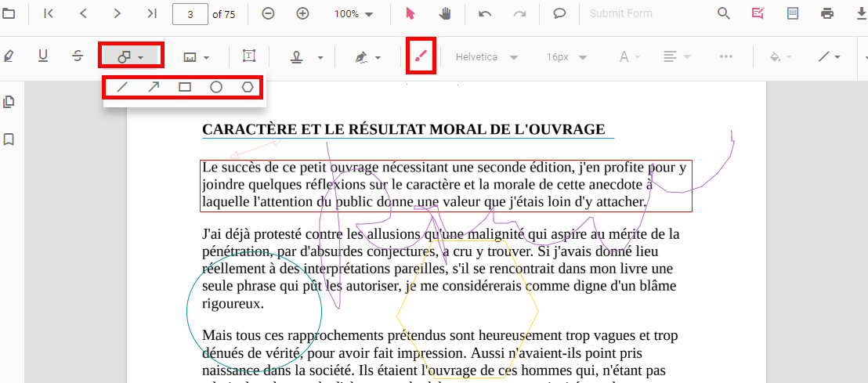Screen dimensions: 868x383
Task: Open the text alignment dropdown
Action: tap(677, 56)
